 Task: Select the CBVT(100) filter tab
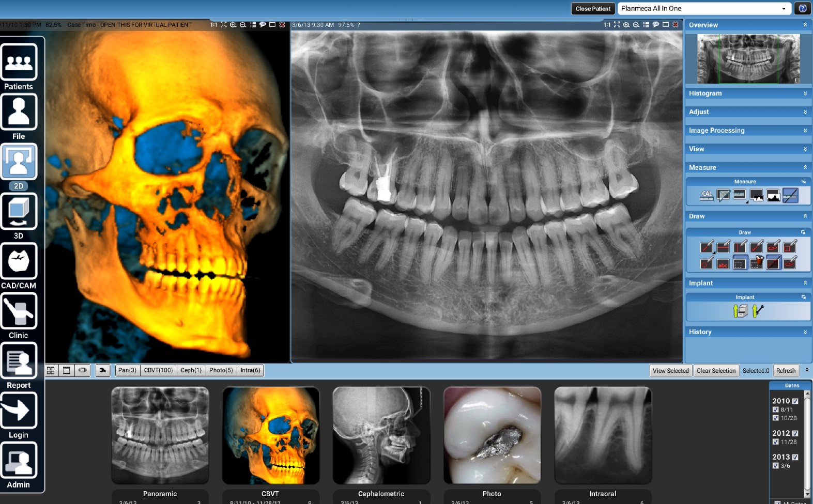(x=158, y=370)
